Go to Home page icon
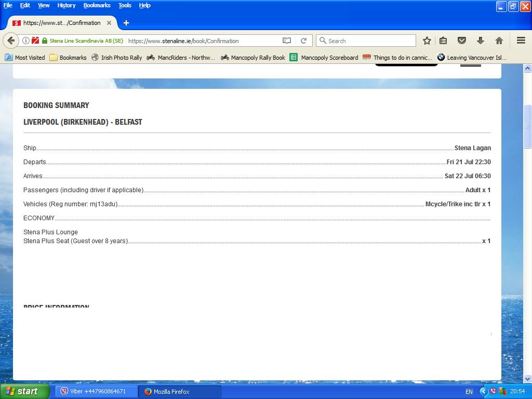532x399 pixels. pyautogui.click(x=499, y=41)
